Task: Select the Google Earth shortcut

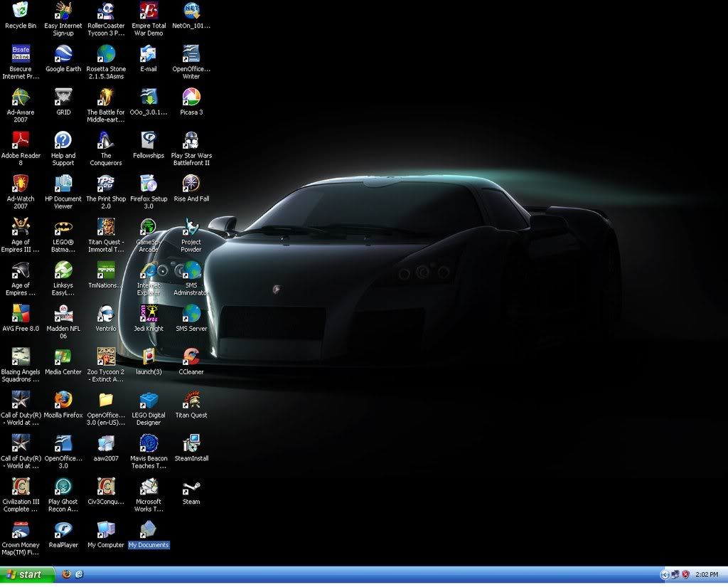Action: click(63, 54)
